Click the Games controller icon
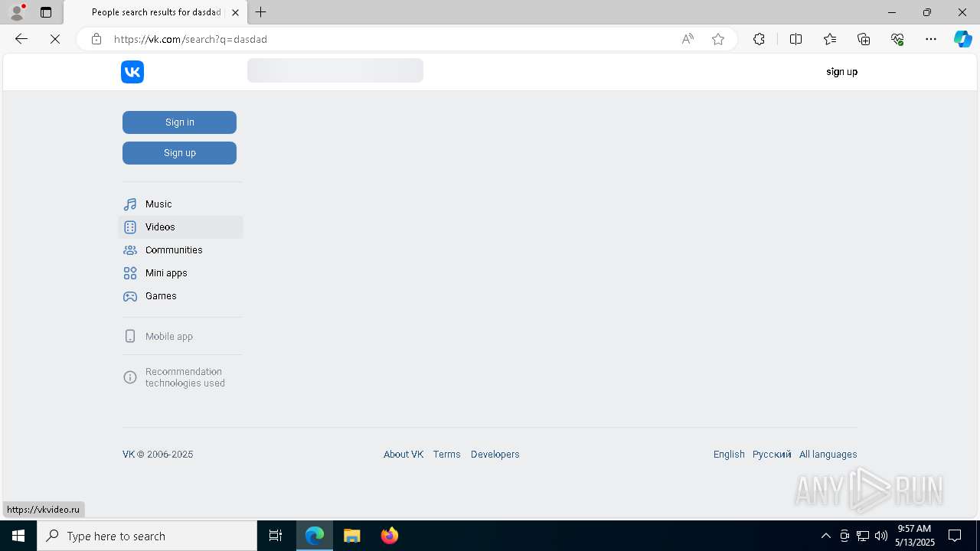Image resolution: width=980 pixels, height=551 pixels. tap(130, 296)
